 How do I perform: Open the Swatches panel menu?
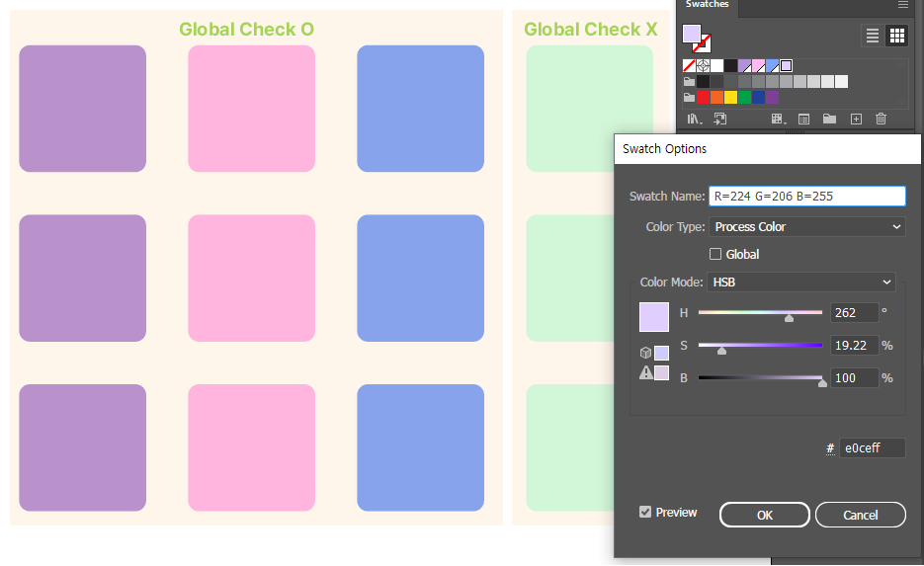click(x=903, y=5)
